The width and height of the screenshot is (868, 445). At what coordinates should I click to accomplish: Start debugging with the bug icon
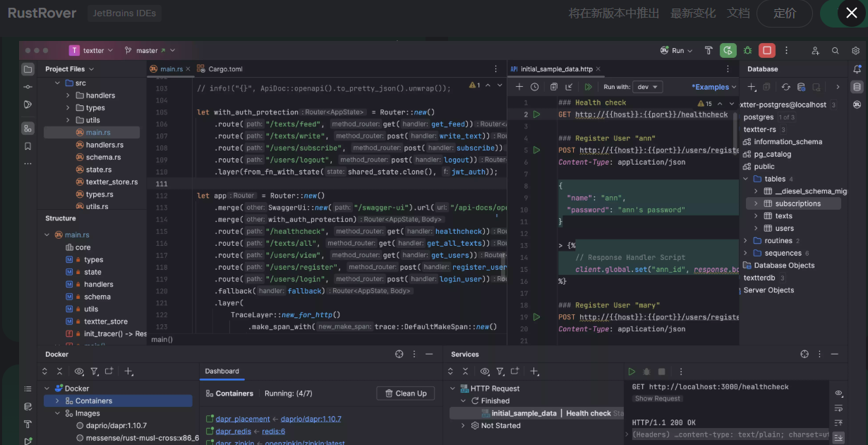click(747, 50)
